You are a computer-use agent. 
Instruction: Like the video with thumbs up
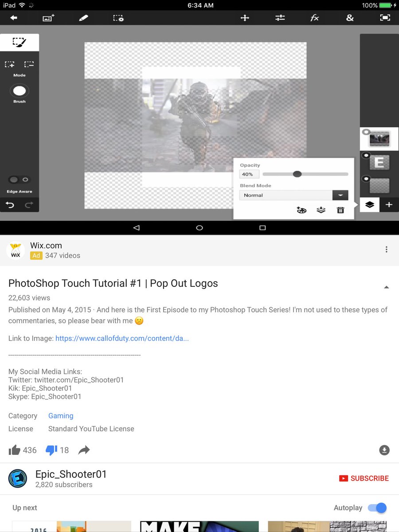15,450
